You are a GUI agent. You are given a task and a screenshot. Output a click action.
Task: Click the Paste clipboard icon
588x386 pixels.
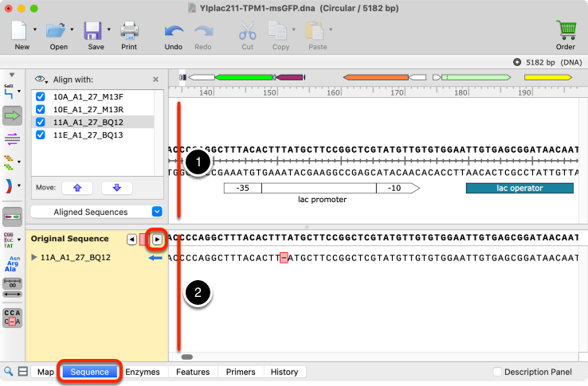[315, 31]
